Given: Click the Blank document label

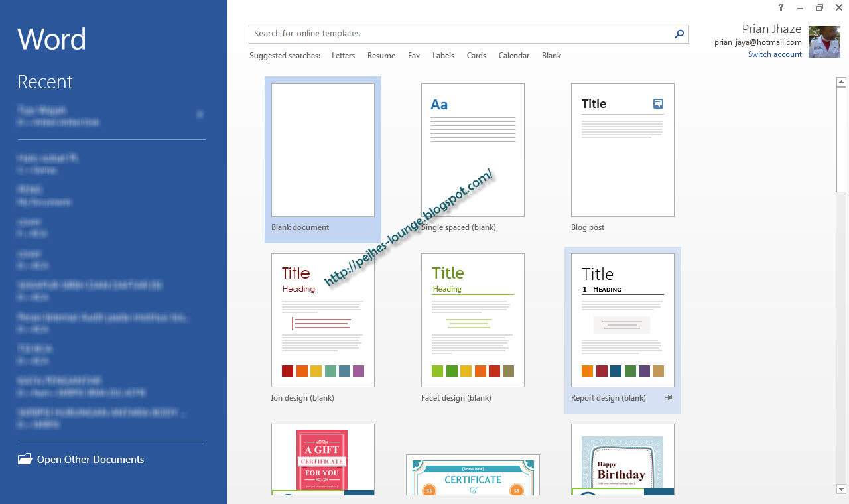Looking at the screenshot, I should pos(300,227).
